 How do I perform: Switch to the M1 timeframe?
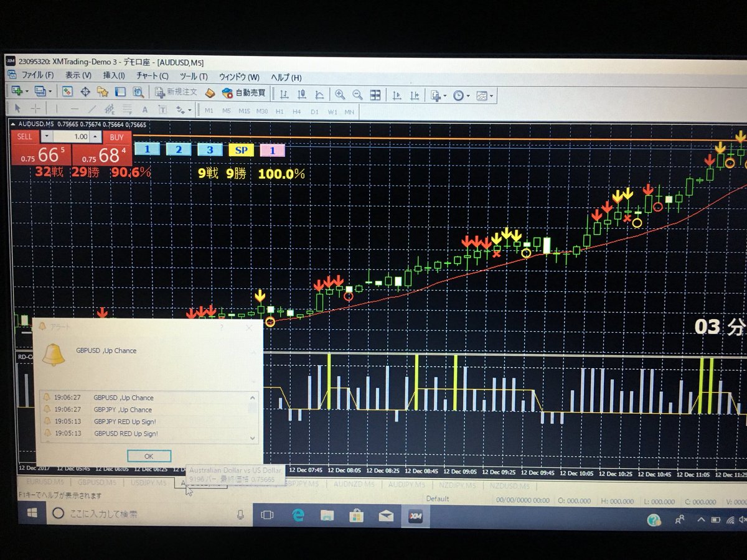209,111
